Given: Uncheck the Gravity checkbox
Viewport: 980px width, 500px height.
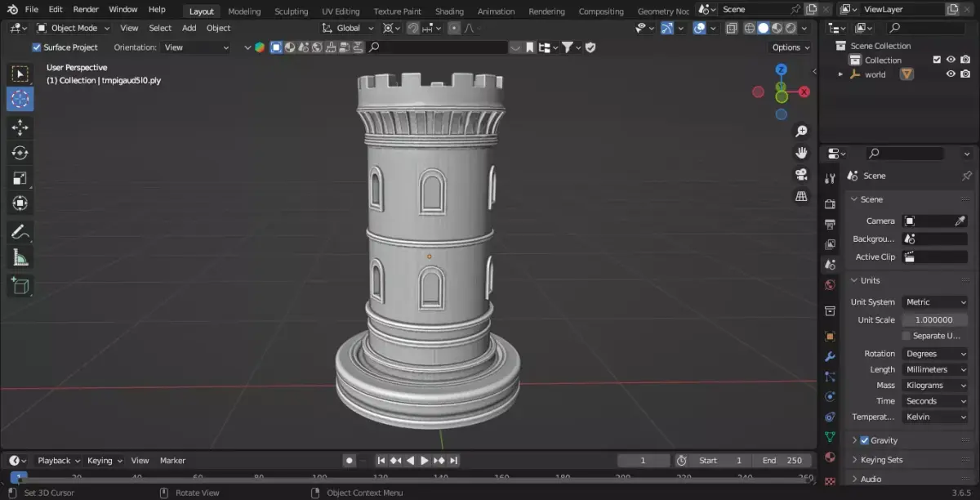Looking at the screenshot, I should click(x=865, y=440).
